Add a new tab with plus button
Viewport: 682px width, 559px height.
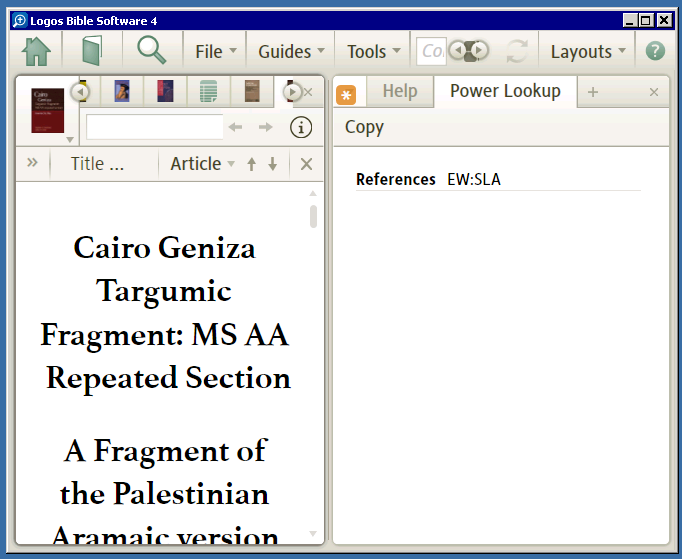coord(593,92)
